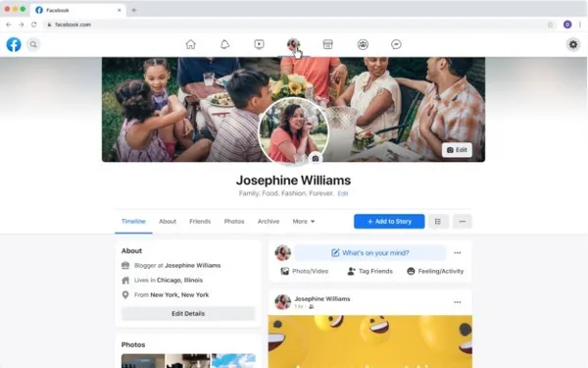Bookmark page with star icon
The image size is (588, 368).
[550, 25]
